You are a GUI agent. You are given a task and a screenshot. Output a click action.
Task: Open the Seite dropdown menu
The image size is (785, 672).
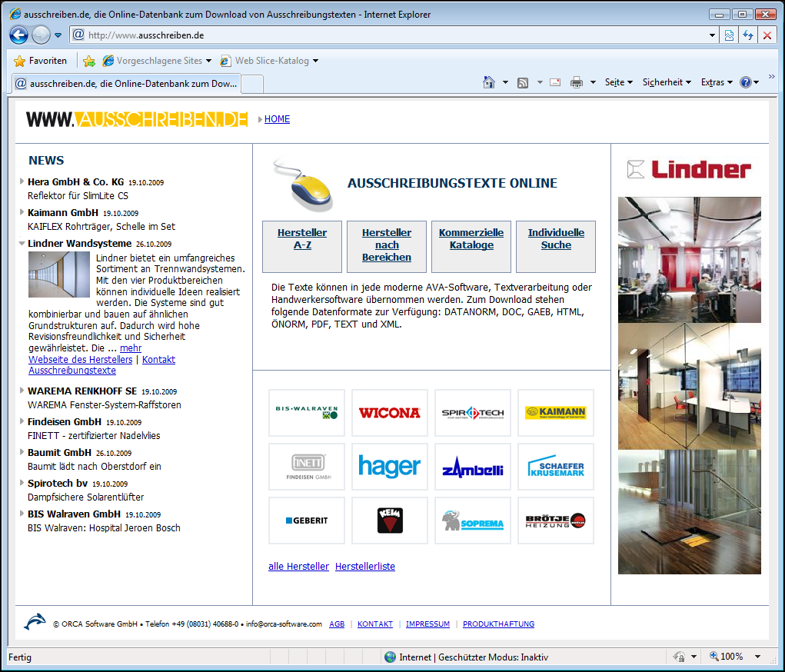tap(618, 82)
